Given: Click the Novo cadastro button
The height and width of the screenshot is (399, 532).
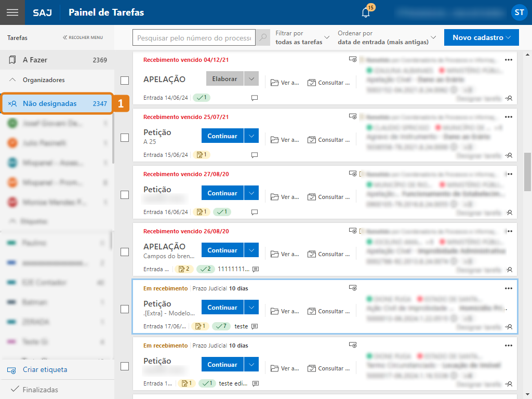Looking at the screenshot, I should [481, 37].
